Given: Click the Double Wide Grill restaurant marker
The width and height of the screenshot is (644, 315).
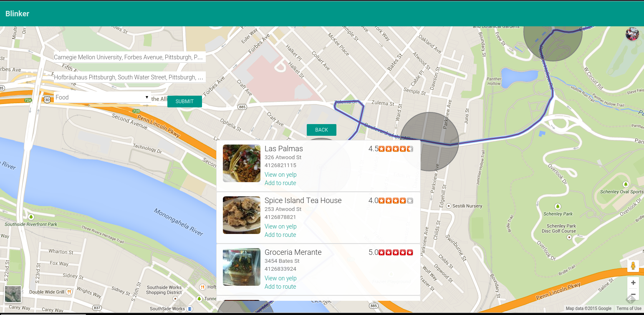Looking at the screenshot, I should coord(69,292).
